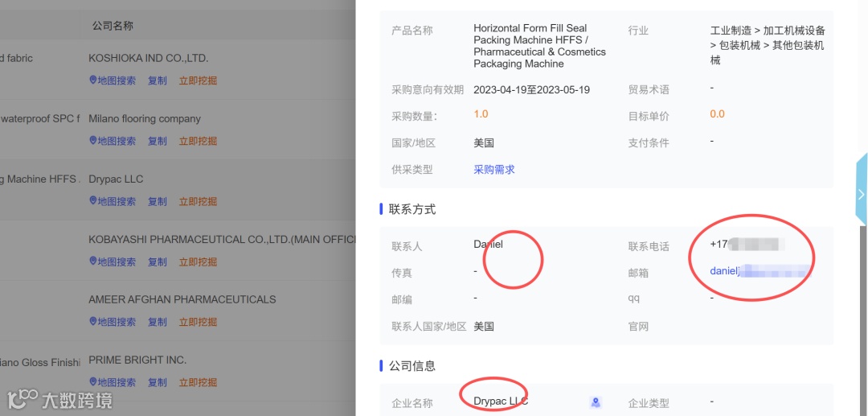The width and height of the screenshot is (868, 416).
Task: Click the 官网 field label
Action: tap(638, 326)
